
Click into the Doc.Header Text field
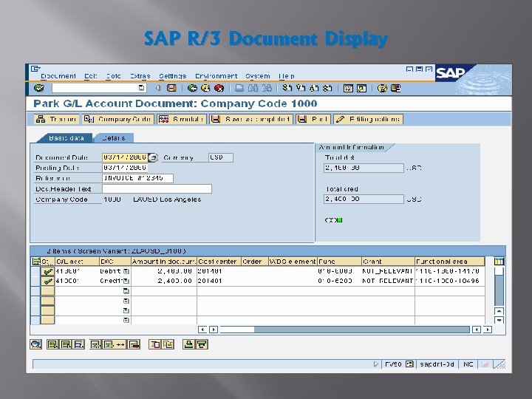click(x=157, y=188)
